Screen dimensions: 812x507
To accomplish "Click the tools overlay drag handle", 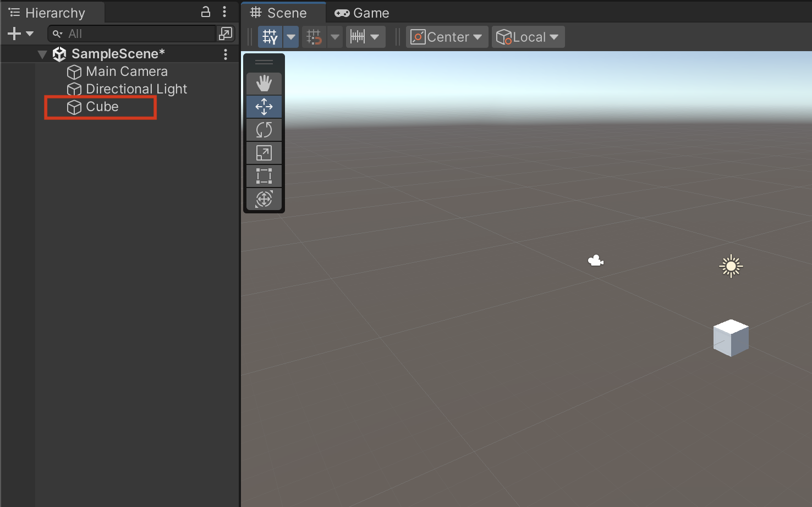I will click(x=264, y=62).
